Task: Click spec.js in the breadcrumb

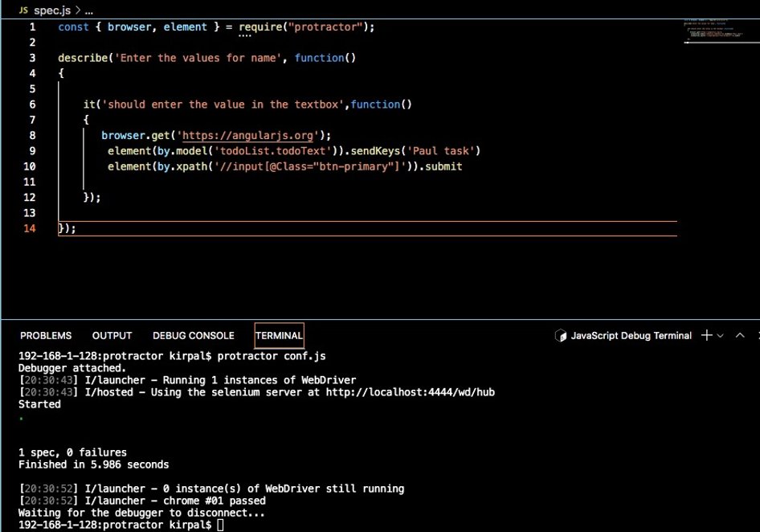Action: point(52,10)
